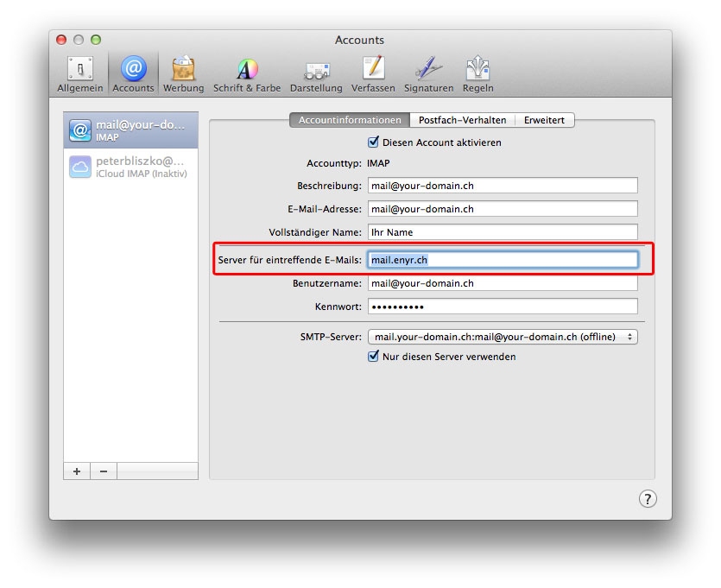Image resolution: width=721 pixels, height=588 pixels.
Task: Expand the SMTP-Server dropdown
Action: click(x=503, y=337)
